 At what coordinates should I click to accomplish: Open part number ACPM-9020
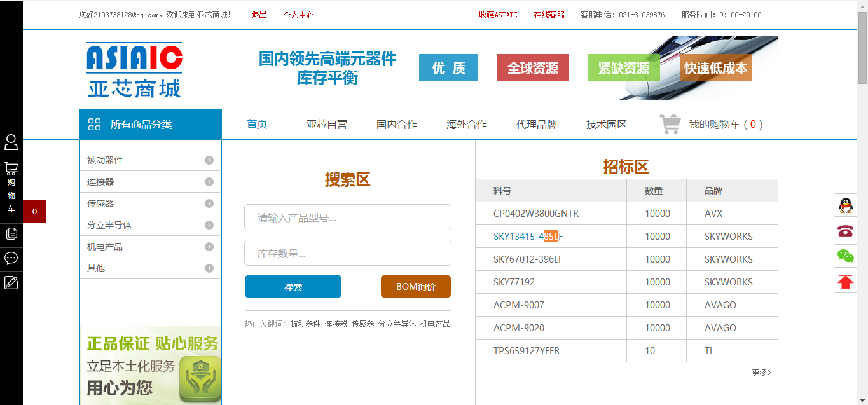tap(519, 328)
